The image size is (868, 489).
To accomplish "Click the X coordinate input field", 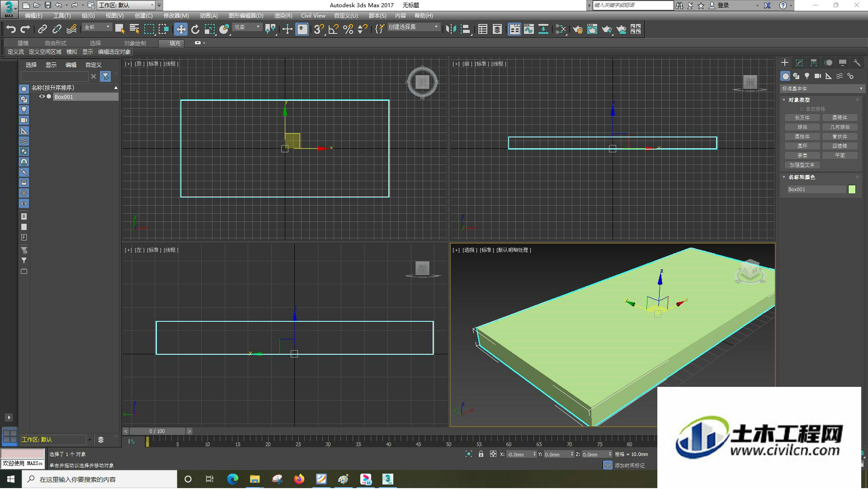I will 519,455.
